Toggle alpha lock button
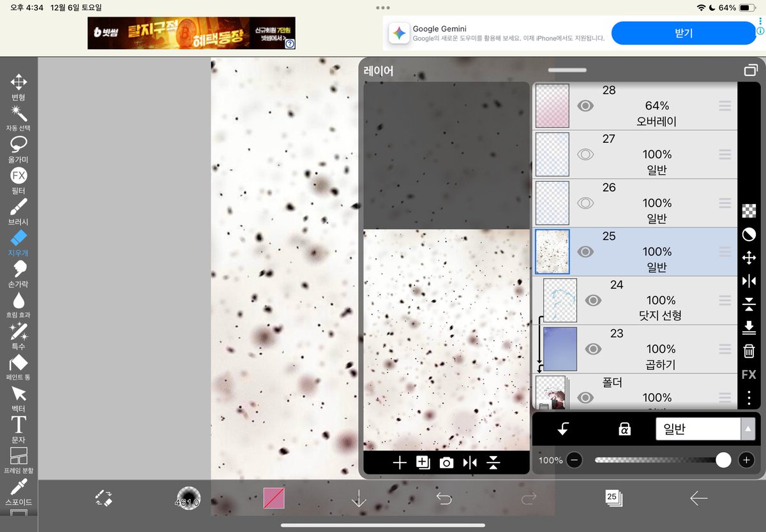This screenshot has width=766, height=532. [x=624, y=429]
